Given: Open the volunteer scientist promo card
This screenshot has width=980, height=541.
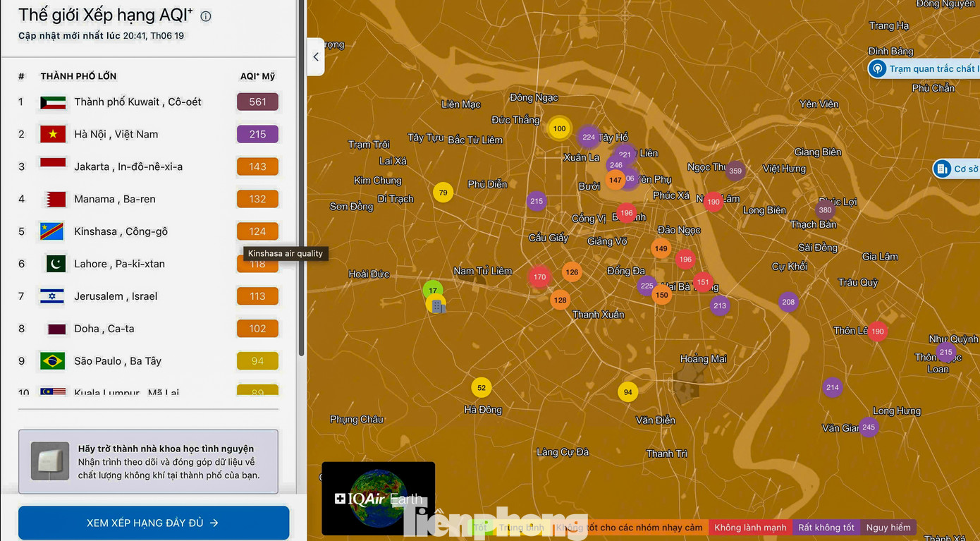Looking at the screenshot, I should [x=148, y=461].
